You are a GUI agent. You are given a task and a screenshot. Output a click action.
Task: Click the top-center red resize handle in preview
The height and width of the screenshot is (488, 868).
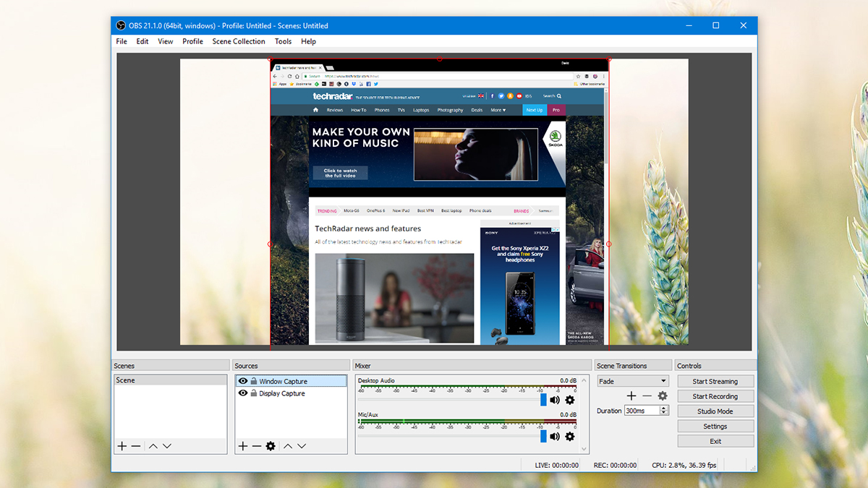tap(439, 59)
